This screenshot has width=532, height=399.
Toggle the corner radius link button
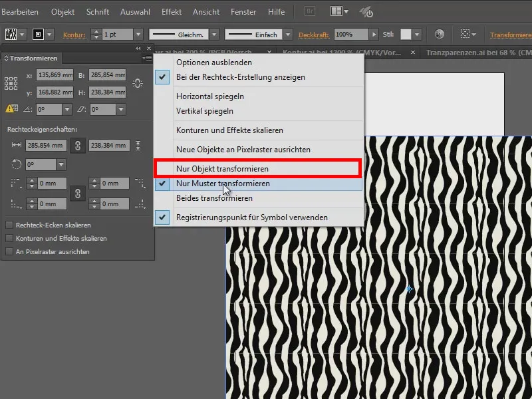click(78, 194)
